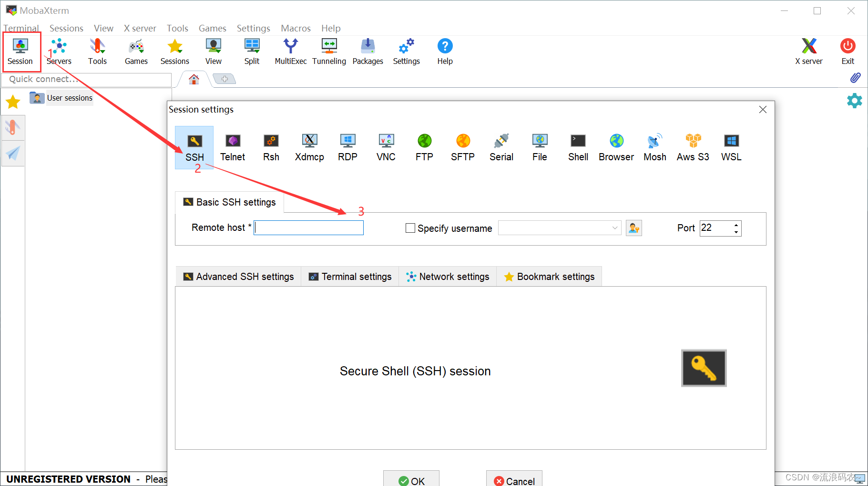Open the Macros menu
The image size is (868, 486).
(296, 28)
